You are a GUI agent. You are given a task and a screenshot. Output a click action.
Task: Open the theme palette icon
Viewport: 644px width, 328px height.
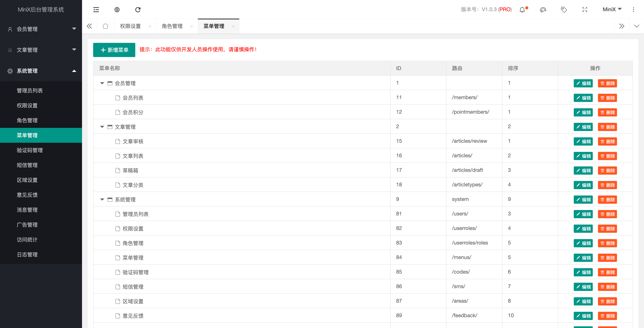pyautogui.click(x=543, y=10)
